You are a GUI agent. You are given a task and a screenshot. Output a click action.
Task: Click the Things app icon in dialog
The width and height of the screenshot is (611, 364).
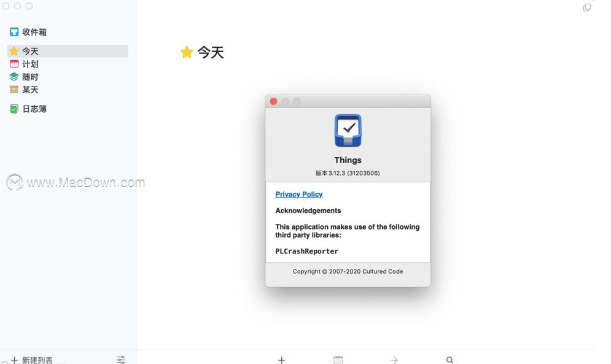[348, 131]
